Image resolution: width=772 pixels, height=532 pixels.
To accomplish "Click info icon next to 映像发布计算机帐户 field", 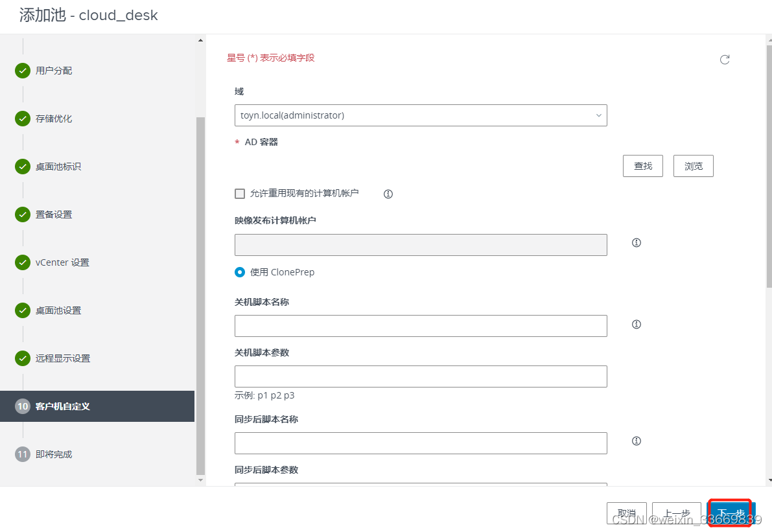I will coord(636,242).
